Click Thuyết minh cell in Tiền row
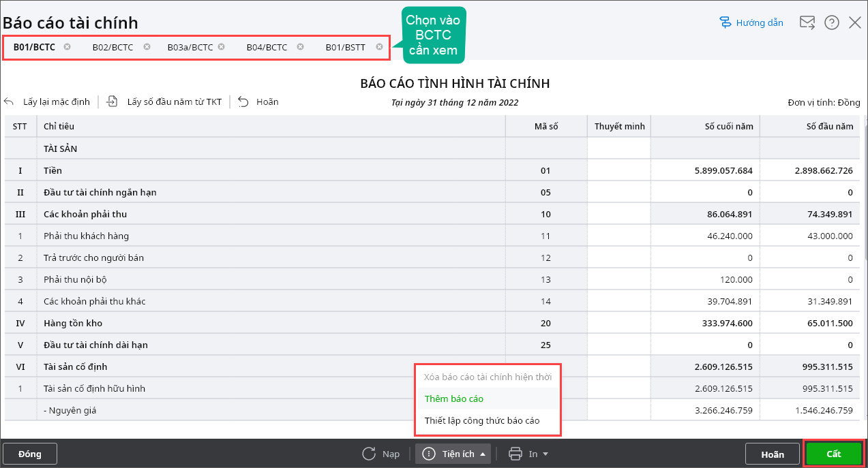The height and width of the screenshot is (468, 868). click(618, 170)
